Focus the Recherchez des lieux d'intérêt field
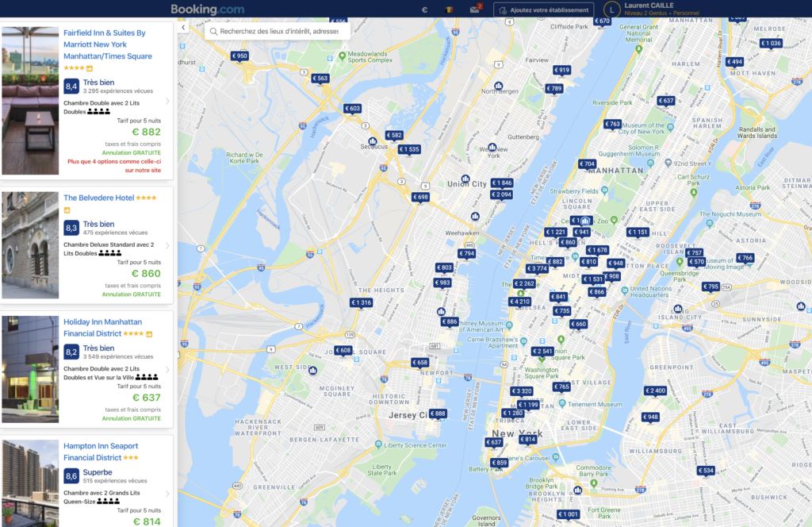 tap(278, 31)
